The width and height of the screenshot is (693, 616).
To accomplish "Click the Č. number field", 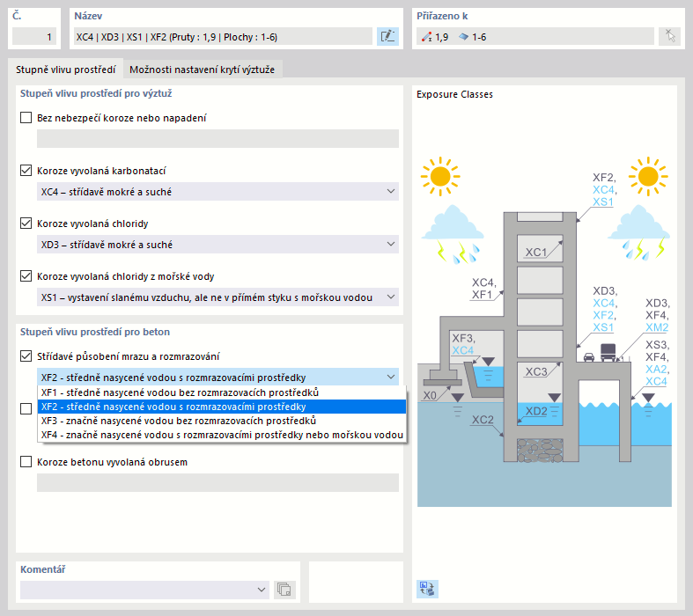I will (34, 37).
